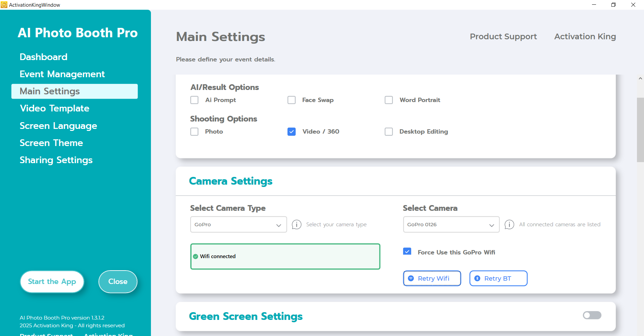This screenshot has height=336, width=644.
Task: Click the vertical scrollbar thumb
Action: pos(640,130)
